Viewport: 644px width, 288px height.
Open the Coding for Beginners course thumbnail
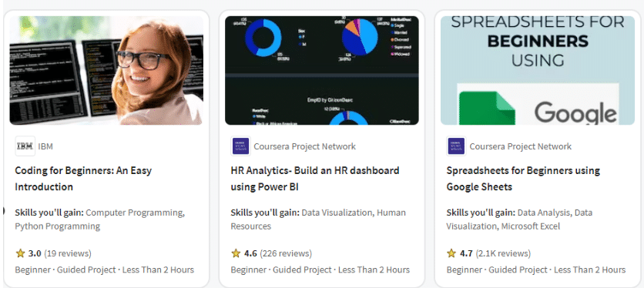point(106,70)
